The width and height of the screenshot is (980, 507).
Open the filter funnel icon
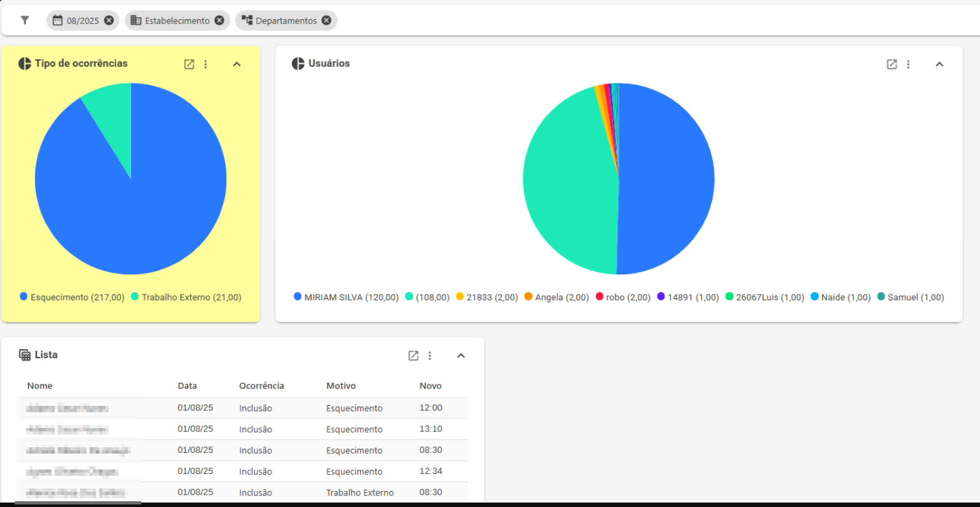(x=25, y=20)
